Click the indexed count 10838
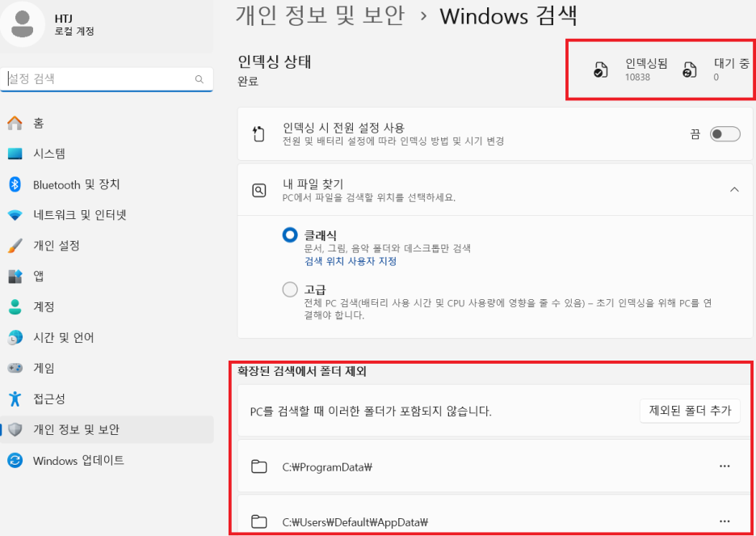This screenshot has width=756, height=536. pos(637,77)
